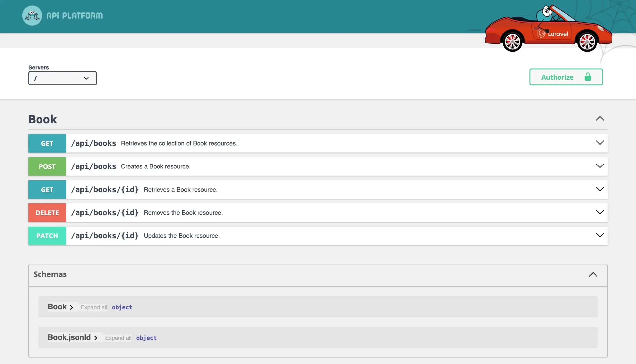Open the POST Creates a Book resource operation
The width and height of the screenshot is (636, 364).
(x=156, y=166)
